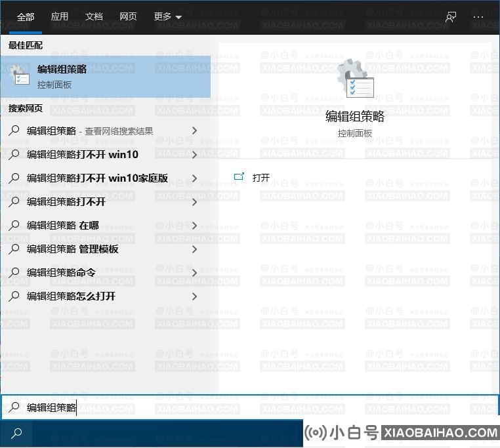Expand the 更多 dropdown
The height and width of the screenshot is (448, 500).
[x=168, y=16]
